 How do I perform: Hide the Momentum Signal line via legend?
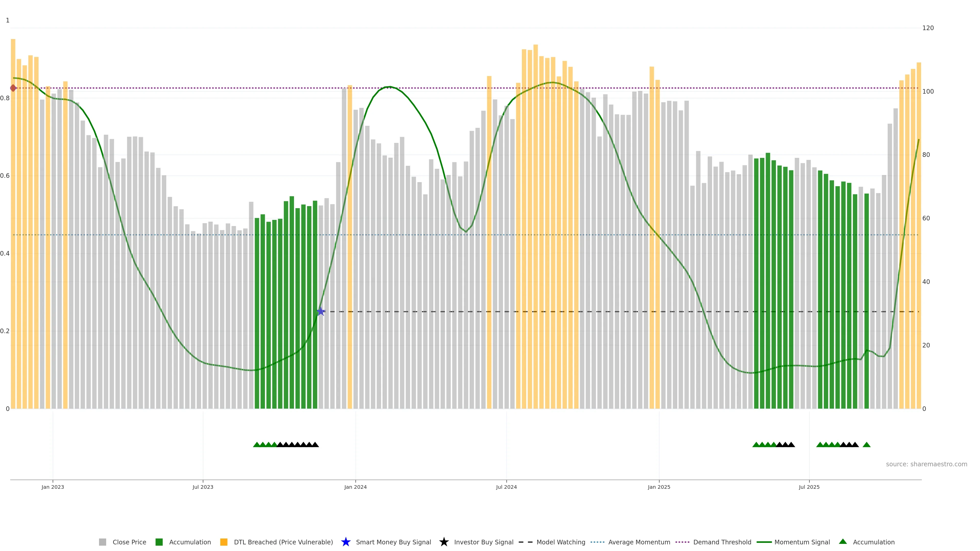point(802,542)
